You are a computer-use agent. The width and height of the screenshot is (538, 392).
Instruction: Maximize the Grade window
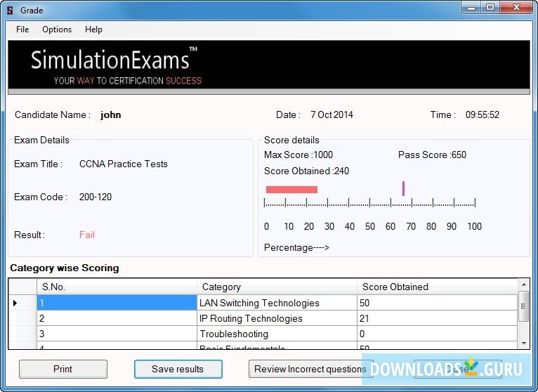point(490,8)
